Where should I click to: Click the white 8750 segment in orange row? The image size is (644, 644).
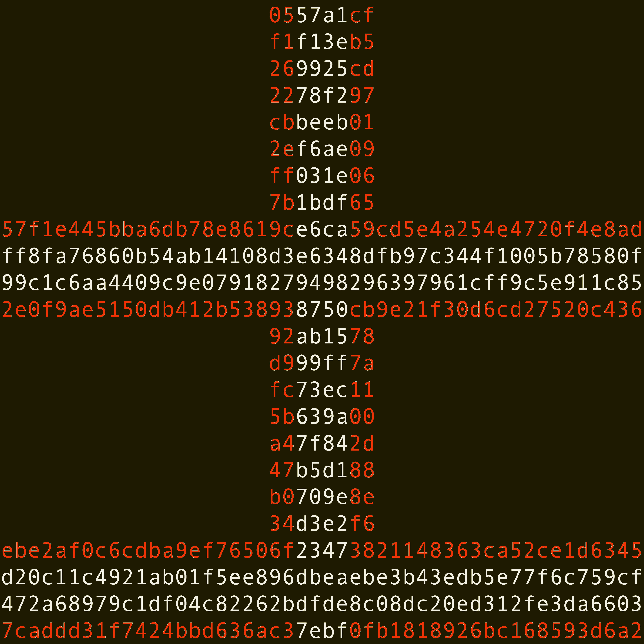pos(322,309)
